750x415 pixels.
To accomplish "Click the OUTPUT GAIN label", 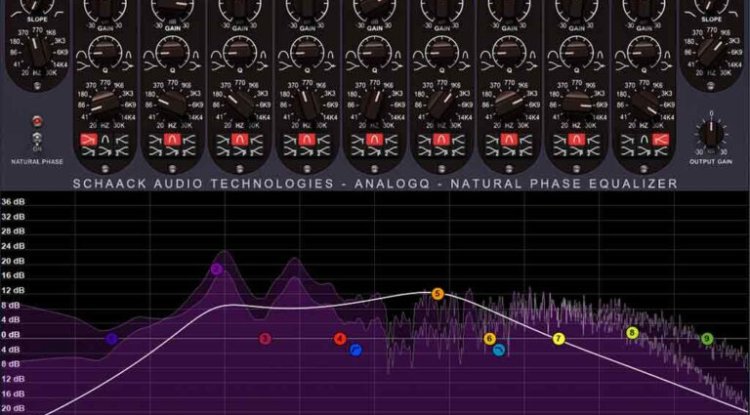I will pyautogui.click(x=711, y=162).
